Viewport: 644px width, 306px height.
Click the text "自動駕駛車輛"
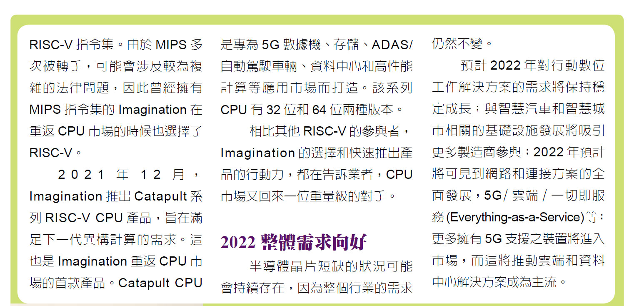pyautogui.click(x=256, y=66)
